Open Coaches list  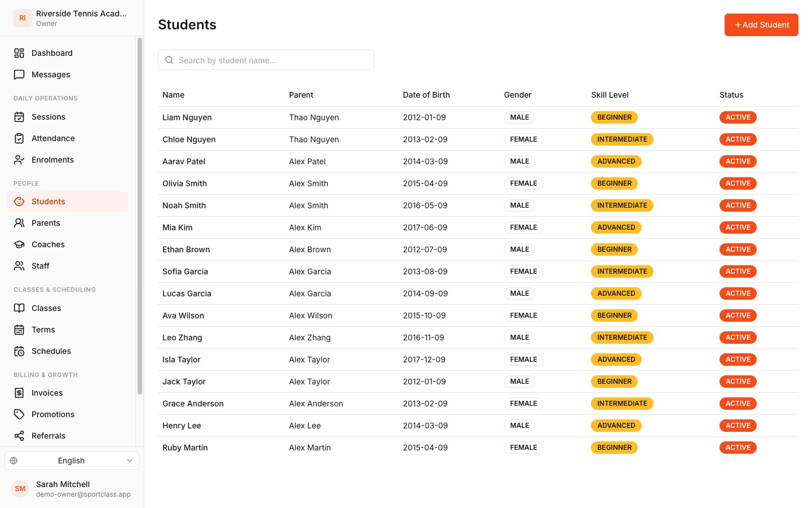tap(68, 244)
